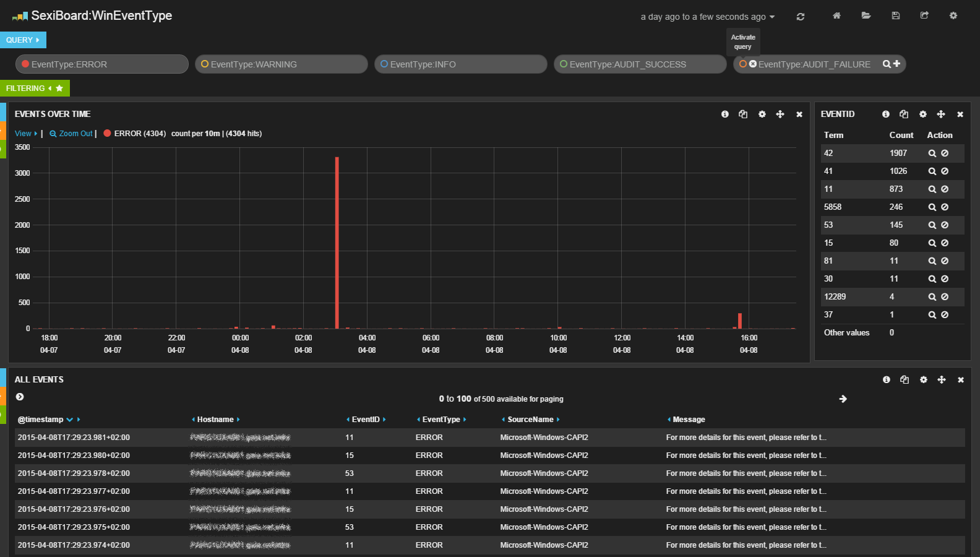Click the save dashboard disk icon

(x=895, y=15)
